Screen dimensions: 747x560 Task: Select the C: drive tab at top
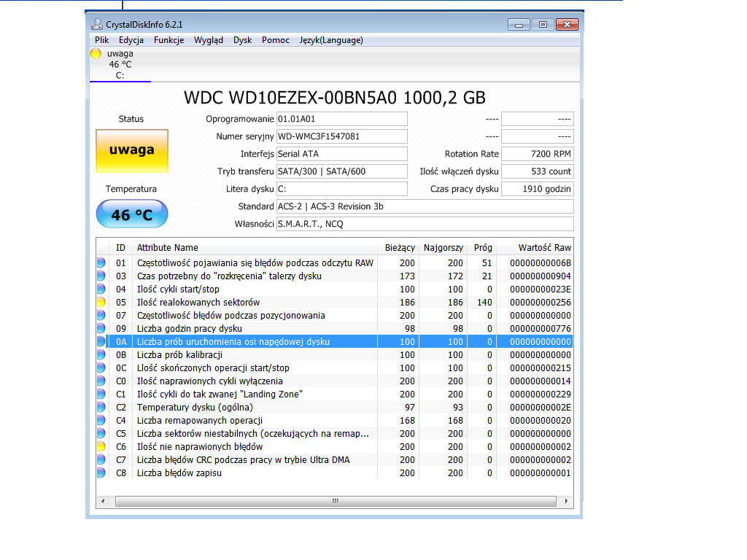click(120, 65)
